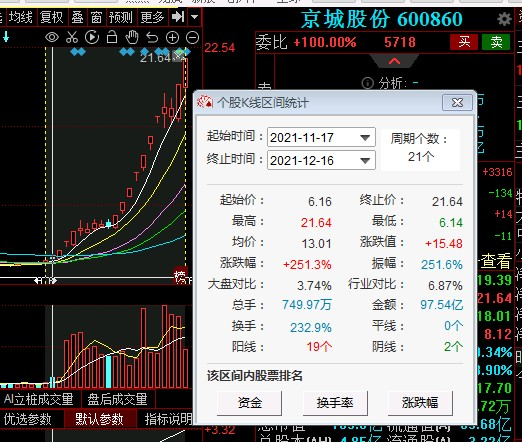Click the cyan volume bar in volume chart
Image resolution: width=522 pixels, height=442 pixels.
point(108,372)
